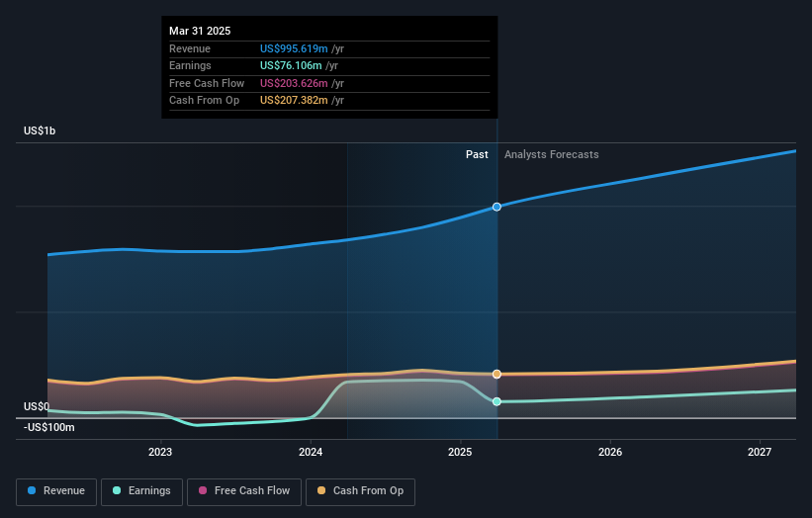This screenshot has width=812, height=518.
Task: Toggle the Revenue legend button
Action: [x=56, y=491]
